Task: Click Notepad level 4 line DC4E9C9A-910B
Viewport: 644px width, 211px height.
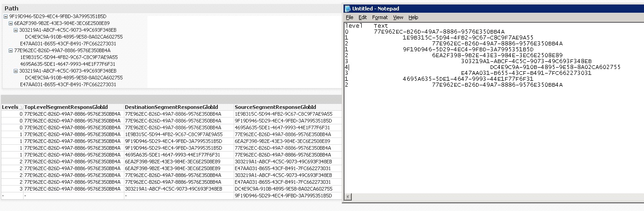Action: click(555, 67)
